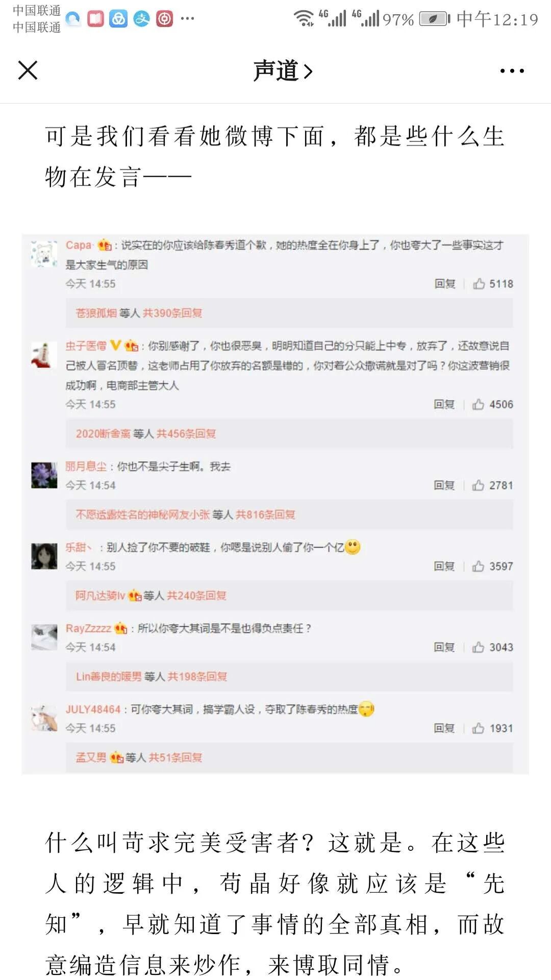
Task: Tap the thumbs-up icon with 5118 likes
Action: point(479,284)
